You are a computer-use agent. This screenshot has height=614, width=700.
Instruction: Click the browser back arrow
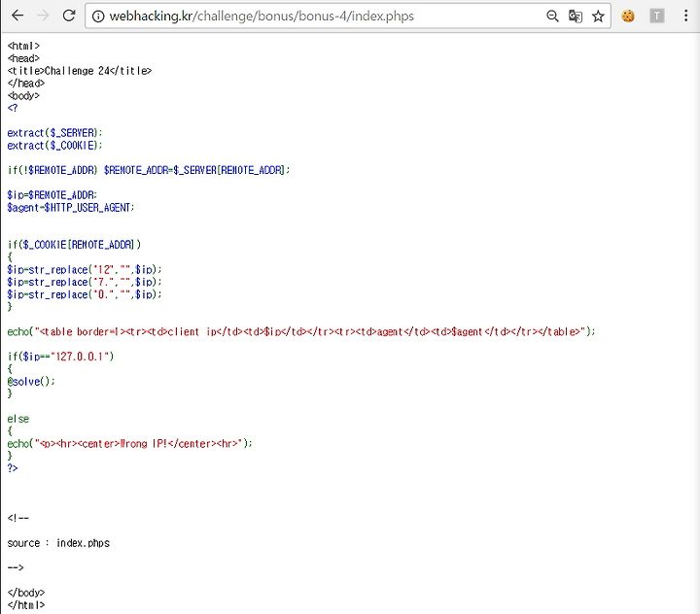pyautogui.click(x=17, y=16)
